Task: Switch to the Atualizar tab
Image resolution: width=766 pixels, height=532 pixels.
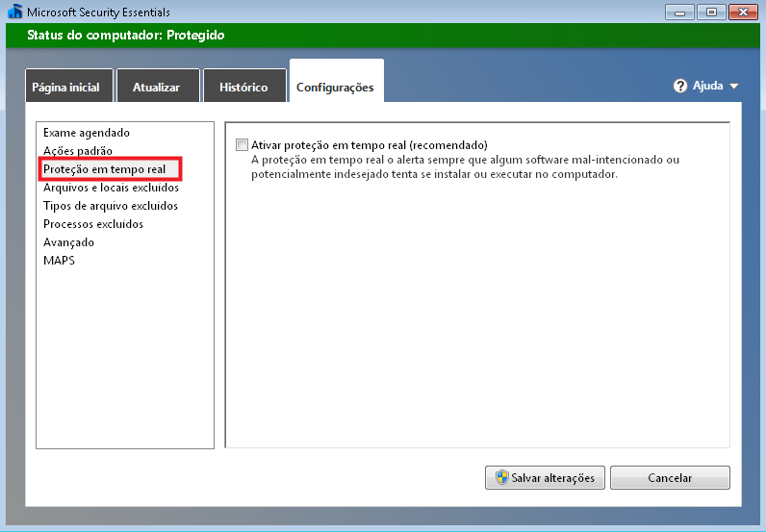Action: point(156,87)
